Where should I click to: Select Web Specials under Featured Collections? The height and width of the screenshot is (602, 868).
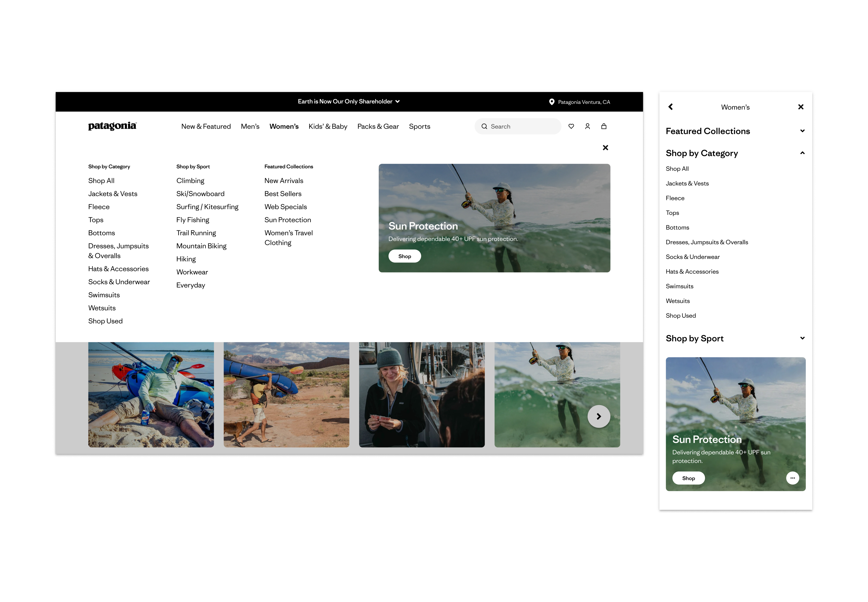pos(286,207)
